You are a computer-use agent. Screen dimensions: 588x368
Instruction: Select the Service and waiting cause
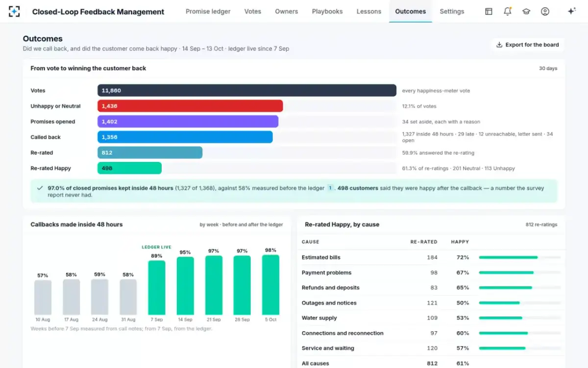click(x=328, y=348)
